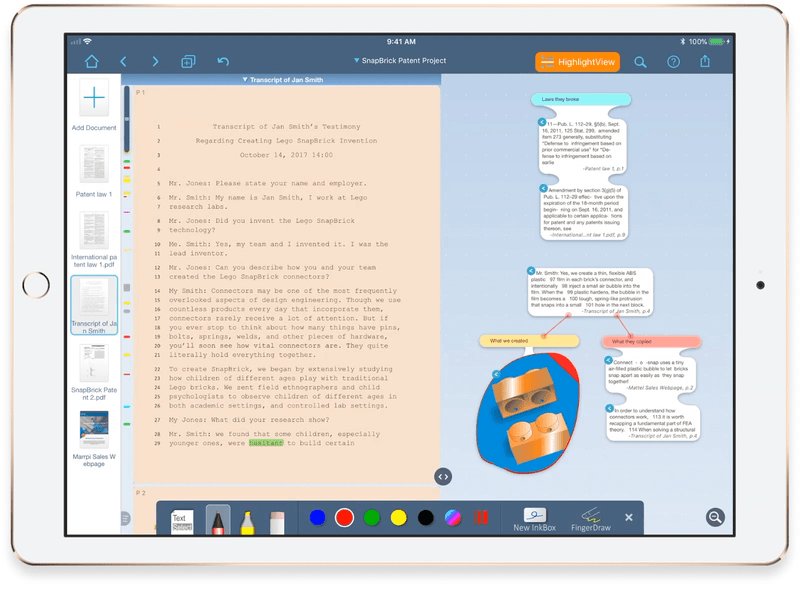Click 'Transcript of Jan Smith, p.4' citation on Mr. Smith card
The width and height of the screenshot is (800, 600).
[616, 311]
